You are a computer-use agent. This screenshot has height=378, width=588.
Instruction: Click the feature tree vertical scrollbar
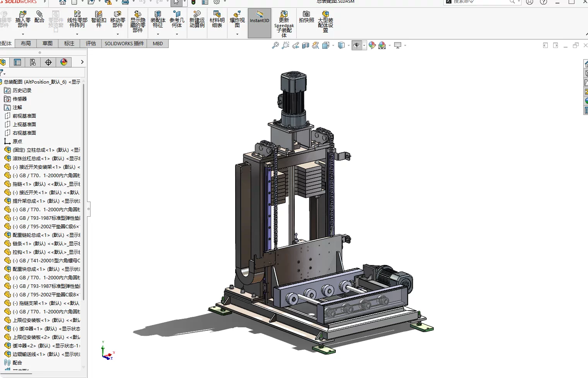pyautogui.click(x=84, y=192)
